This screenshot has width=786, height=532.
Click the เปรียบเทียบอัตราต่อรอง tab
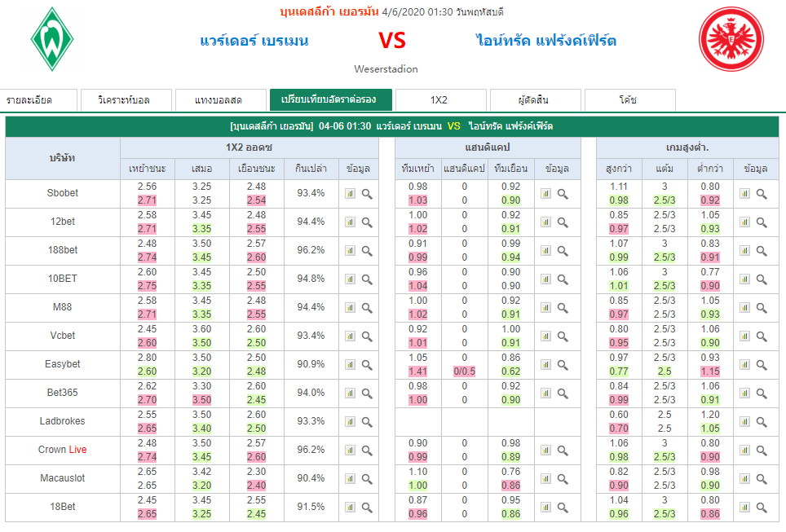point(331,99)
